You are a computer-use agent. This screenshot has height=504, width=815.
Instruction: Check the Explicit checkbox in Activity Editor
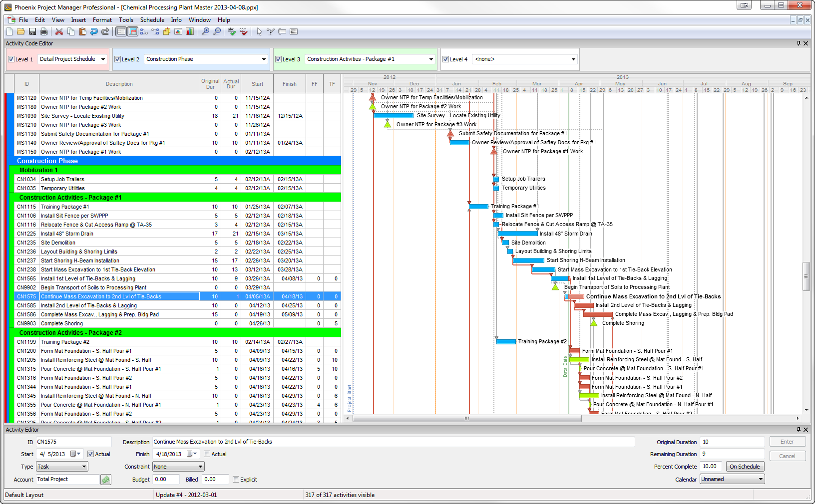click(x=236, y=479)
